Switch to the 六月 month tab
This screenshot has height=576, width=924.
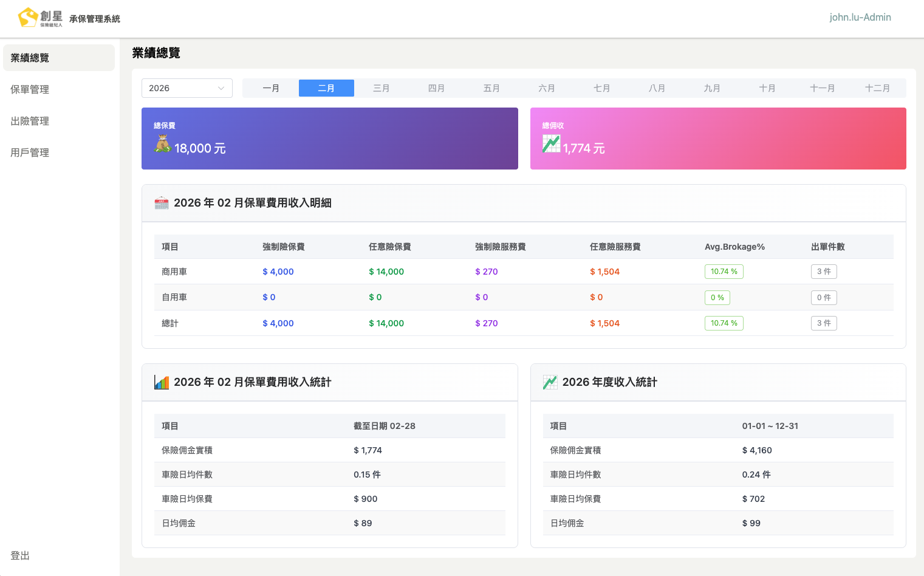pos(547,88)
